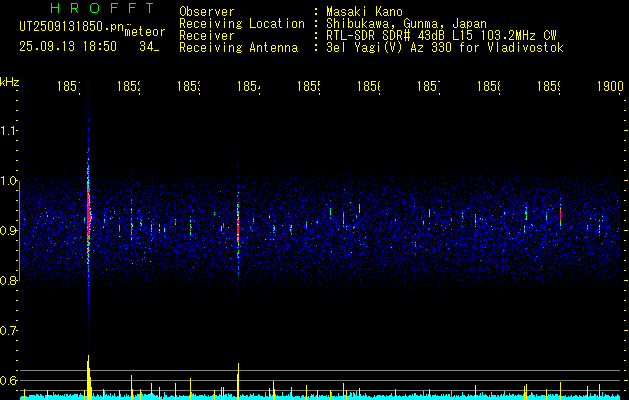Click the 'Receiver' field label
629x400 pixels.
(x=207, y=36)
